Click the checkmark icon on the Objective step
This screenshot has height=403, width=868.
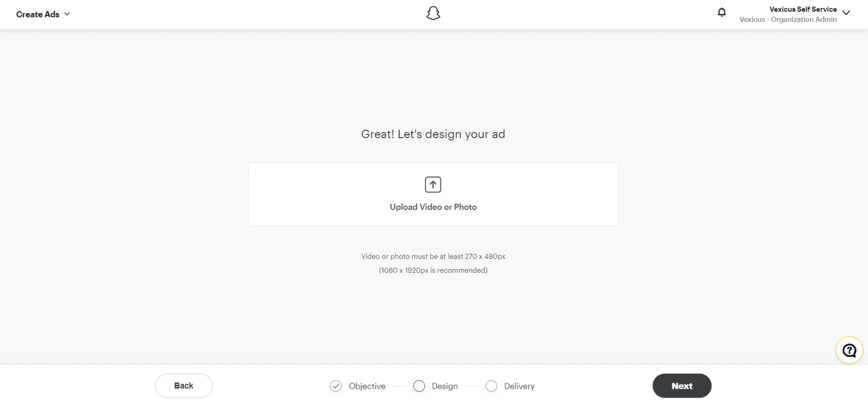335,386
